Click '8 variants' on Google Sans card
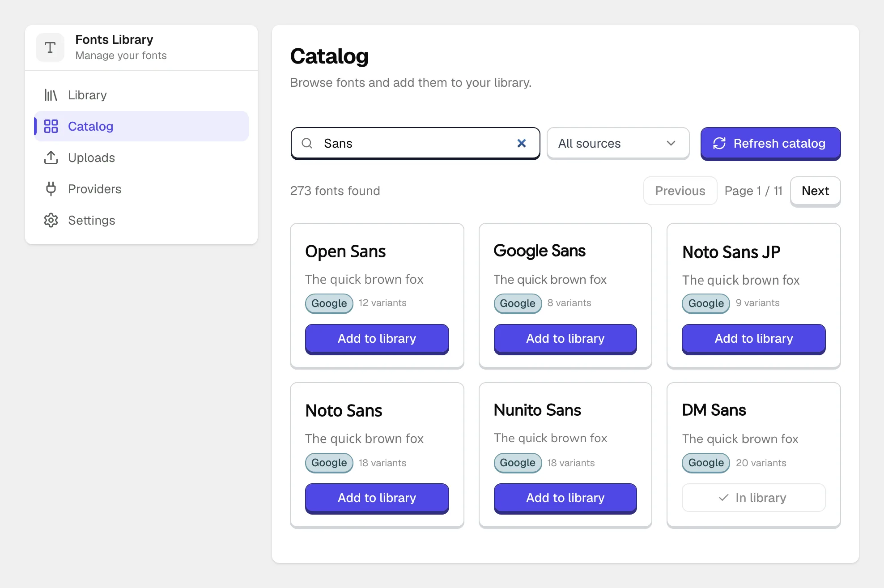The image size is (884, 588). click(569, 303)
